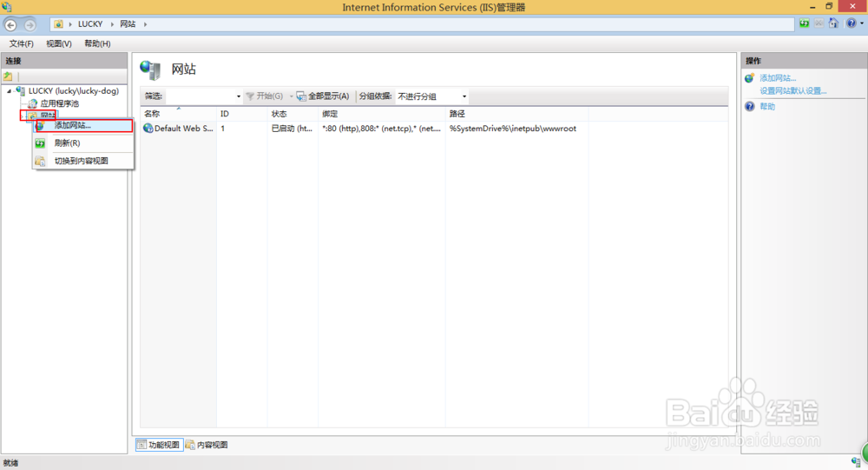Click the Forward navigation arrow

30,25
